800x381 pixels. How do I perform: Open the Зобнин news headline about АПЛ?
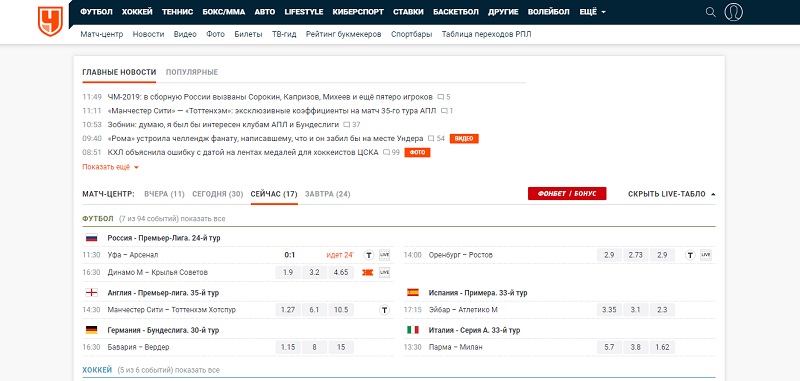223,124
